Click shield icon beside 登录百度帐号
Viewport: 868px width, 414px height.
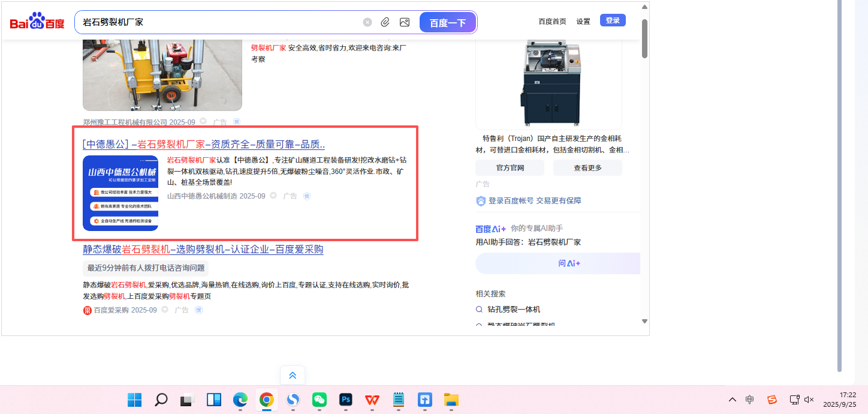point(481,201)
